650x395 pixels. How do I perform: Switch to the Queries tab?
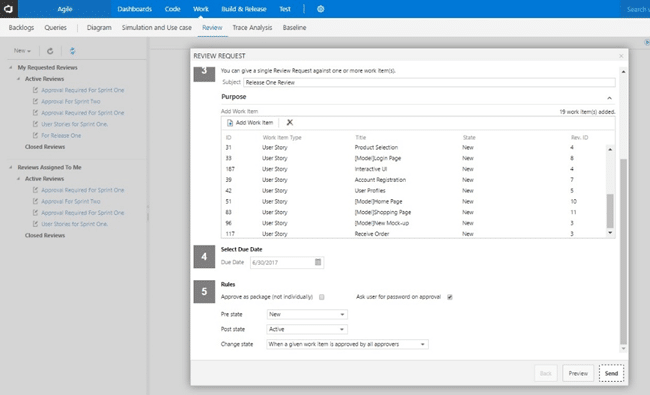click(x=56, y=28)
